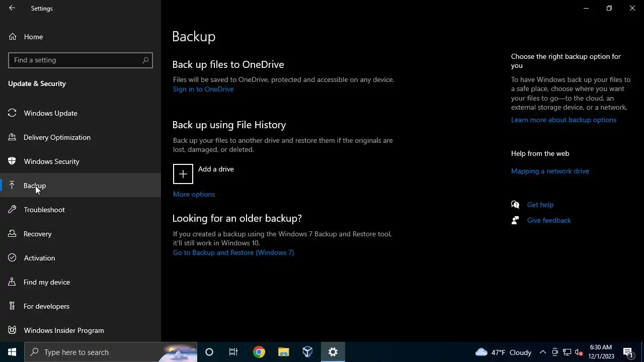Click the Windows Security shield icon
Image resolution: width=644 pixels, height=362 pixels.
[13, 161]
